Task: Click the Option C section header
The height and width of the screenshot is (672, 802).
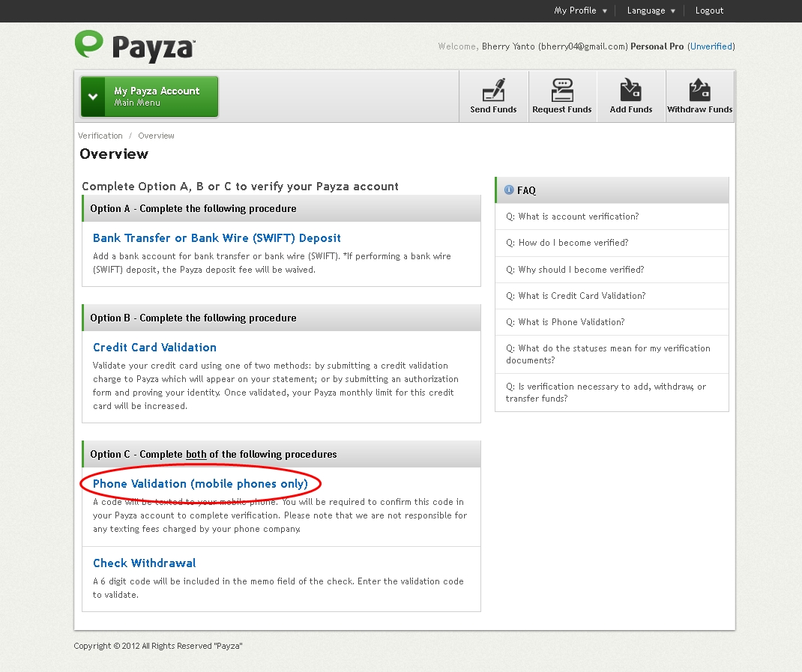Action: pyautogui.click(x=281, y=454)
